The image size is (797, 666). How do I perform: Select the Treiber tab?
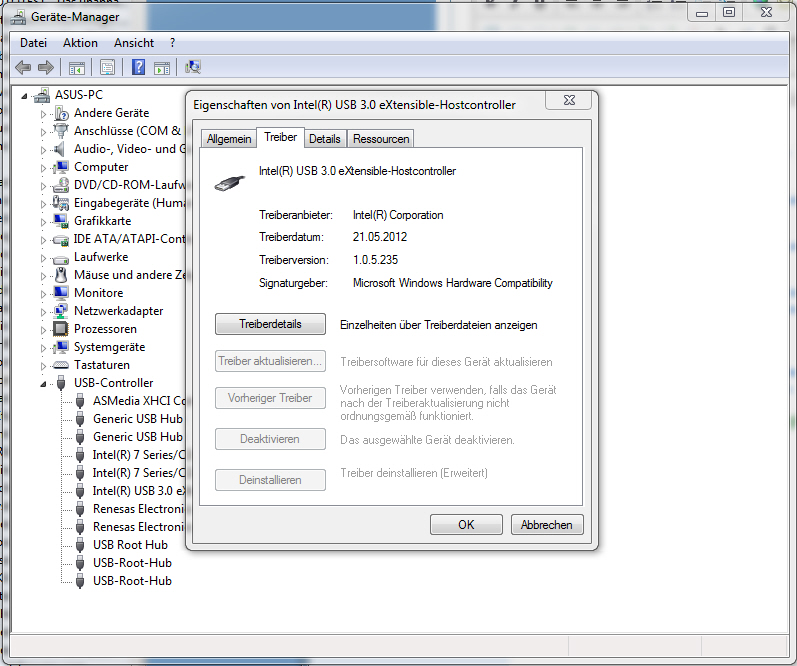(281, 137)
